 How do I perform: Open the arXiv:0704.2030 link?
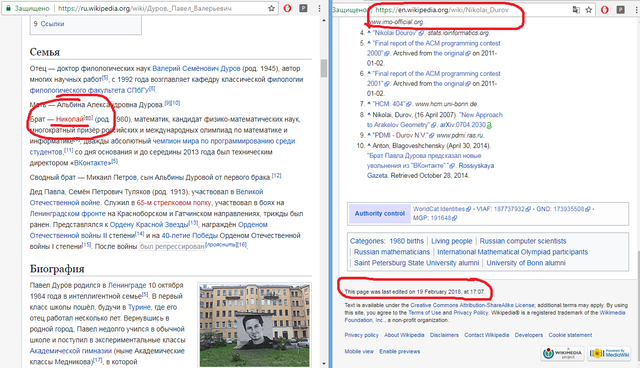(462, 125)
